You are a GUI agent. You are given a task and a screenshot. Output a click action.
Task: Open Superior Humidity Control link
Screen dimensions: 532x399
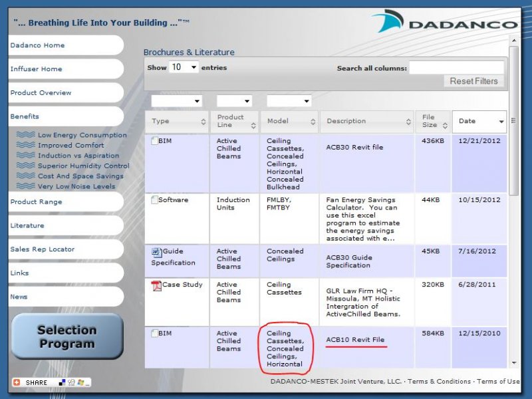tap(84, 166)
